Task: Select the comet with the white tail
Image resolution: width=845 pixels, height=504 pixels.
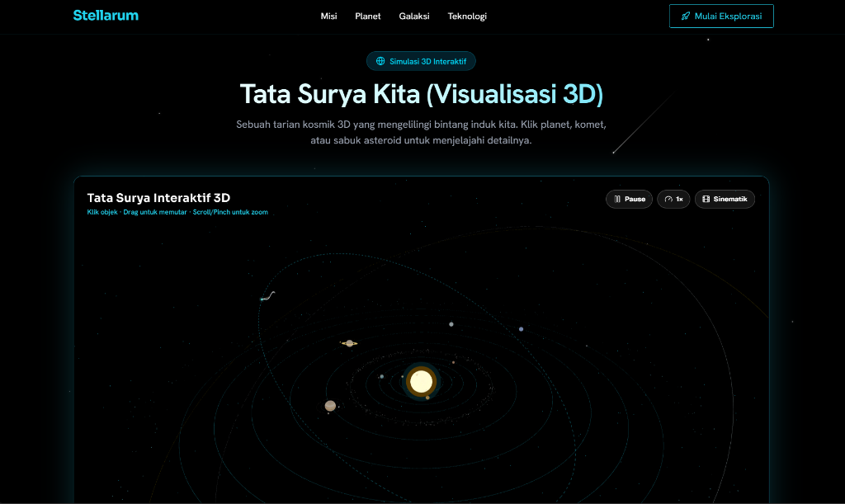Action: pyautogui.click(x=267, y=296)
